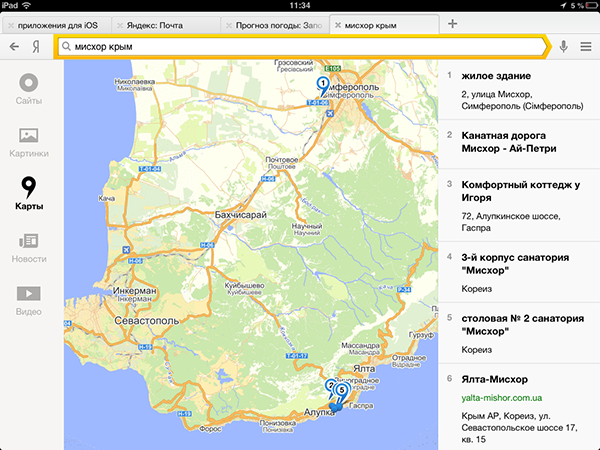
Task: Click the Почтовое label on map
Action: tap(282, 160)
